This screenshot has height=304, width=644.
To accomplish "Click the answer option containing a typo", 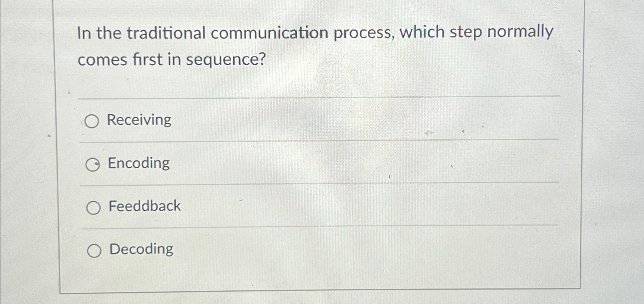I will click(x=144, y=206).
